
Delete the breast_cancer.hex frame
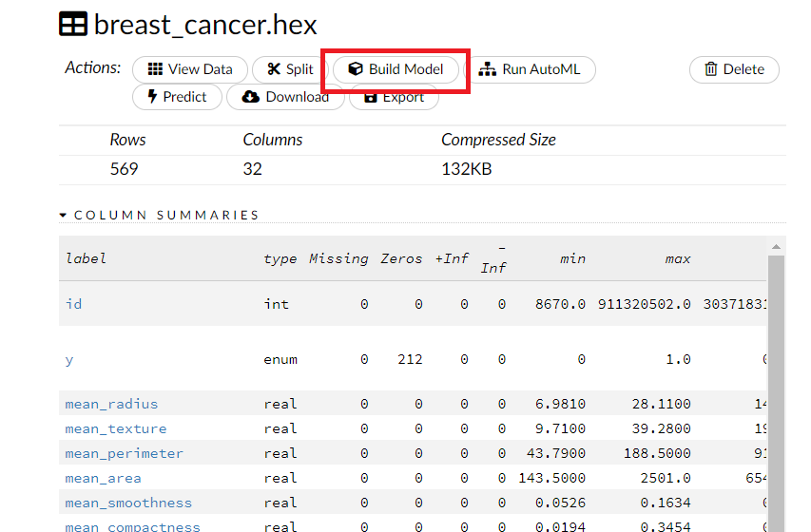(x=733, y=69)
